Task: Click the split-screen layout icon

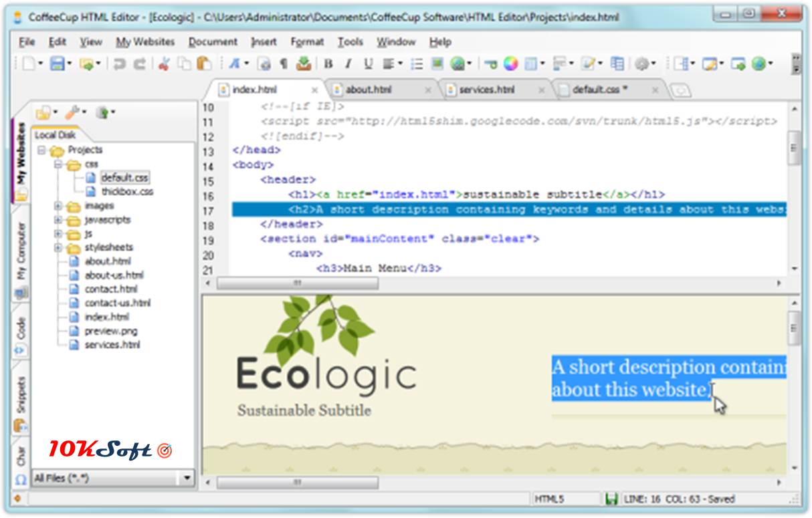Action: [x=680, y=63]
